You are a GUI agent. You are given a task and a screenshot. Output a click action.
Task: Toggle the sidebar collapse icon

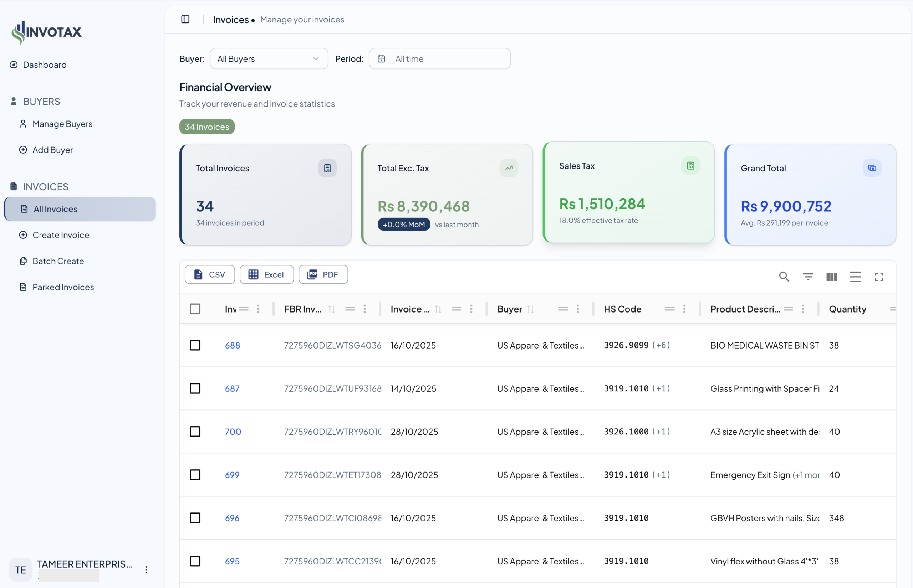[185, 20]
